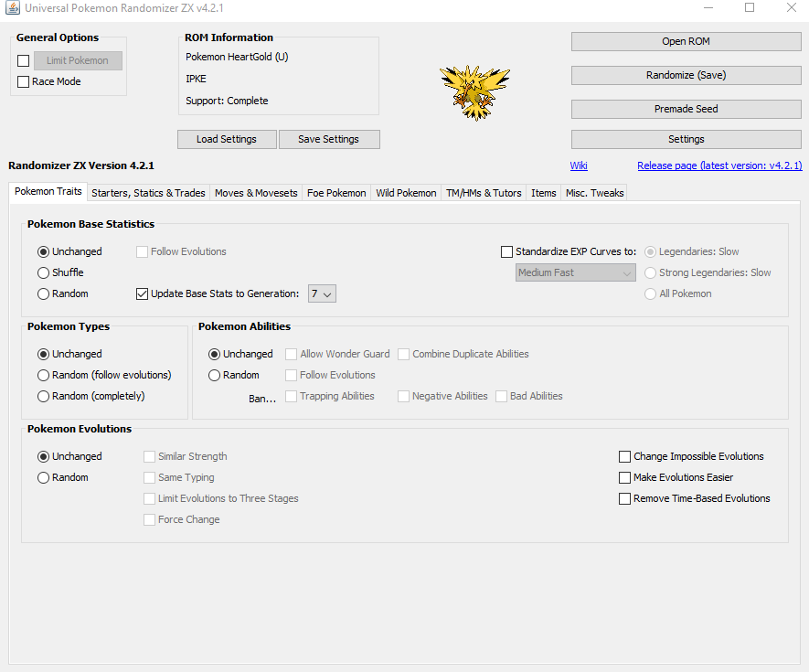The width and height of the screenshot is (809, 672).
Task: Uncheck Update Base Stats to Generation
Action: point(142,293)
